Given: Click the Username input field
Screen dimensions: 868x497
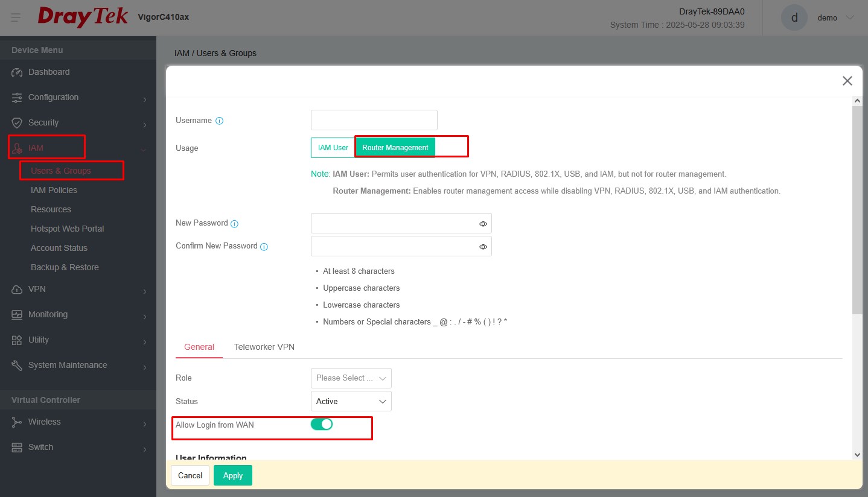Looking at the screenshot, I should pos(374,120).
